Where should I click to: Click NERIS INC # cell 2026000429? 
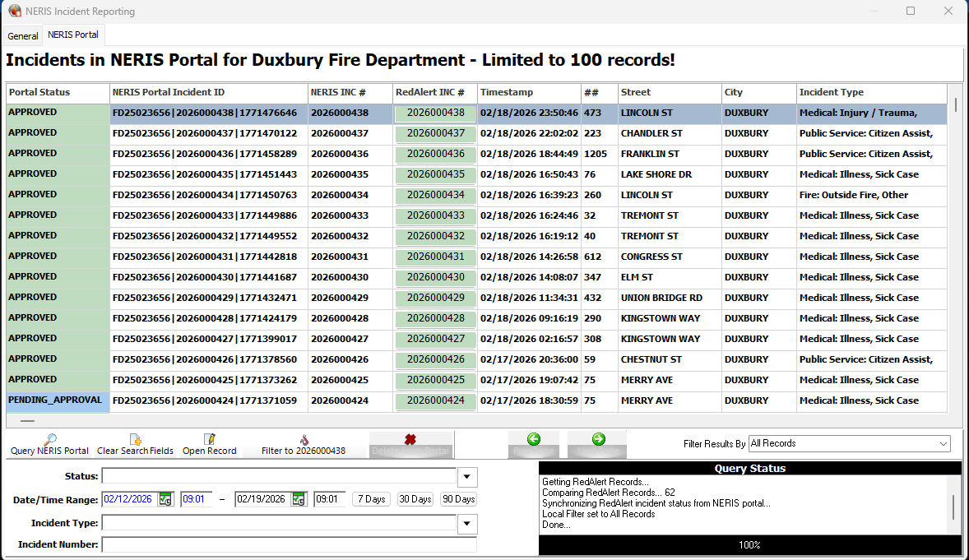350,298
